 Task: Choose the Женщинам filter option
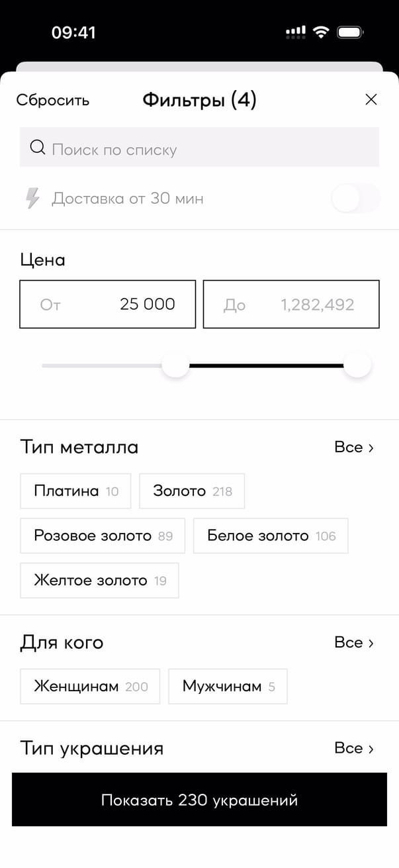[90, 687]
